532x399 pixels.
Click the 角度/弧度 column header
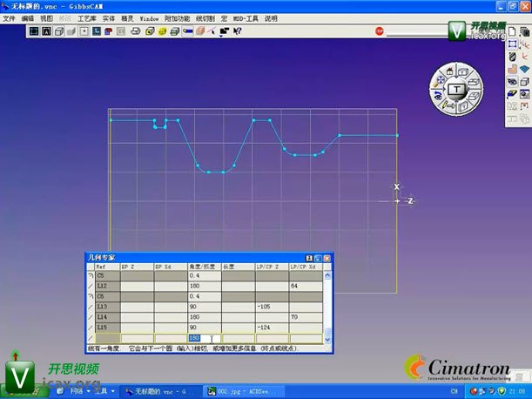[x=204, y=267]
